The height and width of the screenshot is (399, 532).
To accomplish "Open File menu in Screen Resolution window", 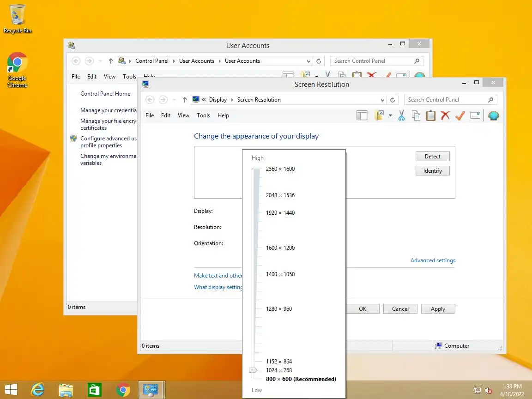I will 150,115.
